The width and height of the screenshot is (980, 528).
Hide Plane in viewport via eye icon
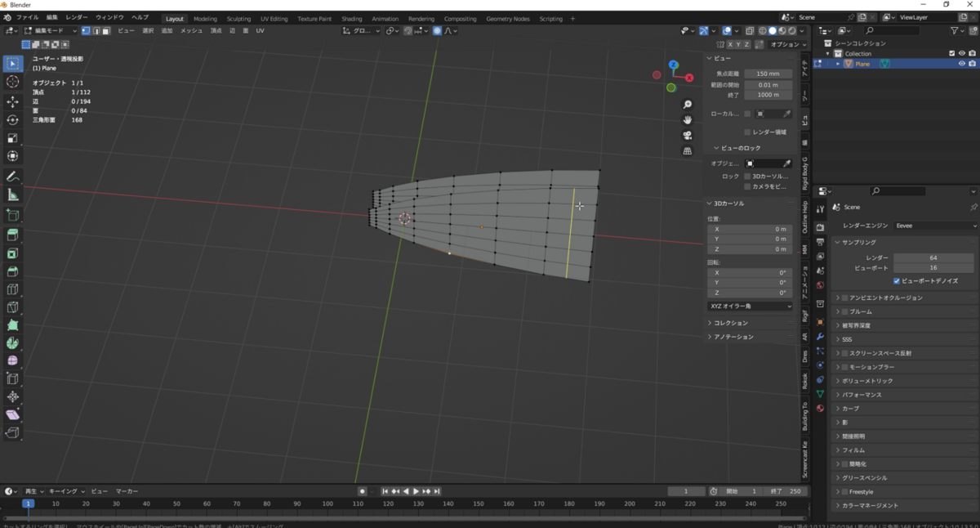pos(962,64)
